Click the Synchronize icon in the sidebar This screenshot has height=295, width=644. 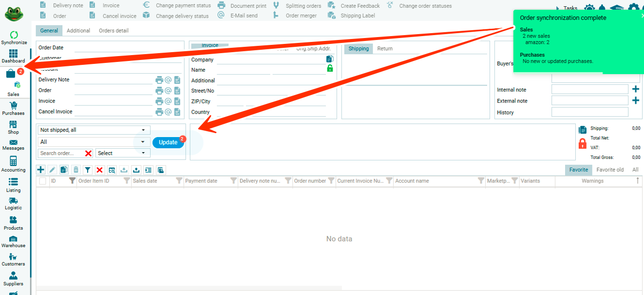[x=14, y=35]
